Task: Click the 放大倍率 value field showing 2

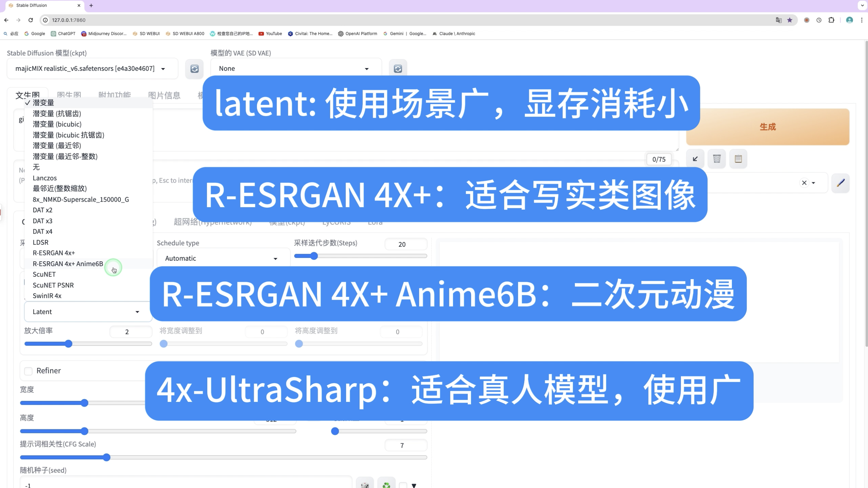Action: coord(131,332)
